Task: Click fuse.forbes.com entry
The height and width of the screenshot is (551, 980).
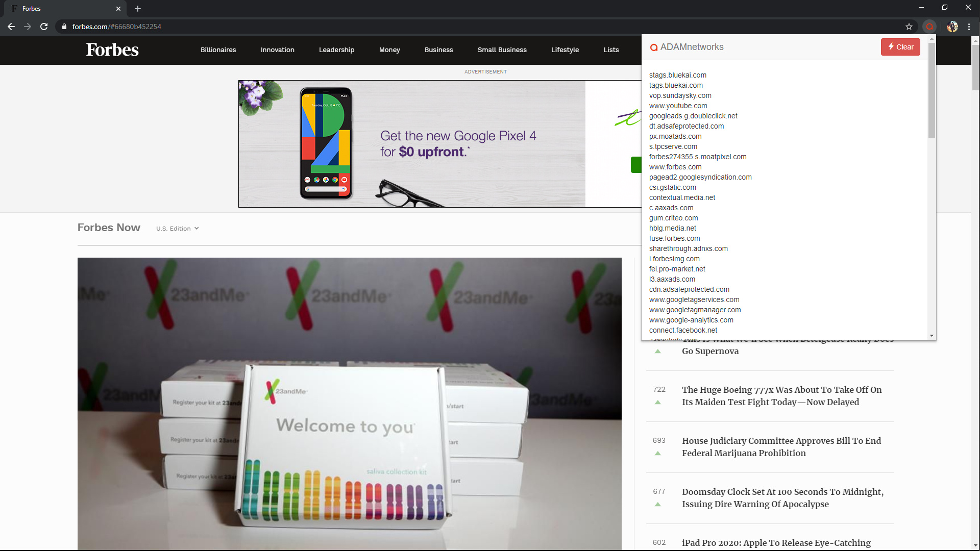Action: click(x=675, y=238)
